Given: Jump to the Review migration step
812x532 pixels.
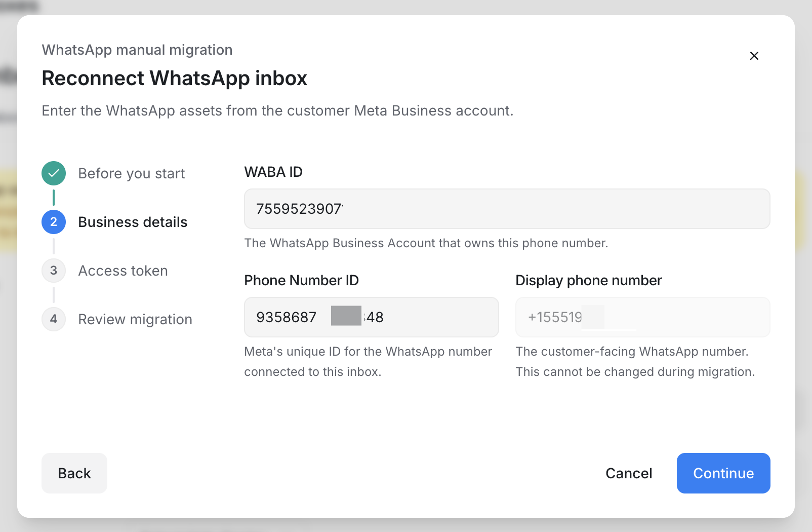Looking at the screenshot, I should 135,319.
